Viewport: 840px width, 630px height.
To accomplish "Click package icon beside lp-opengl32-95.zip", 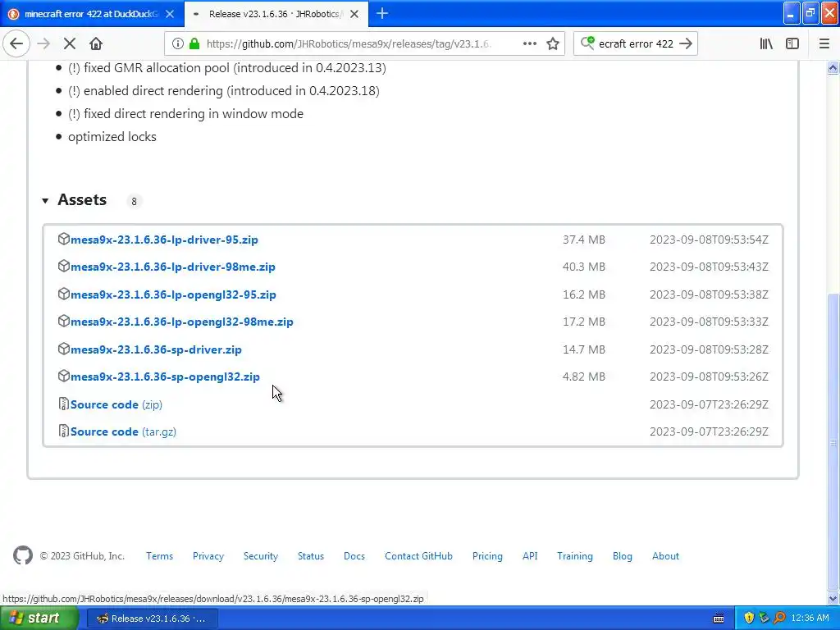I will 63,294.
